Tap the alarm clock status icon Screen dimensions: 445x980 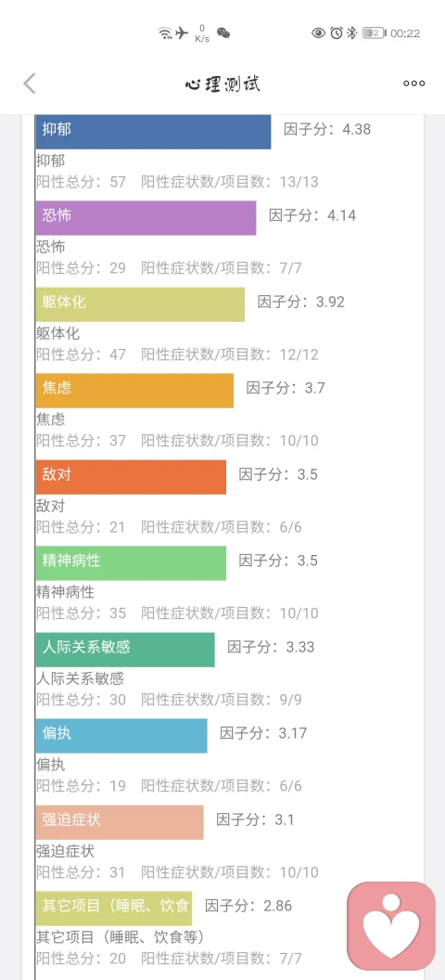tap(337, 33)
